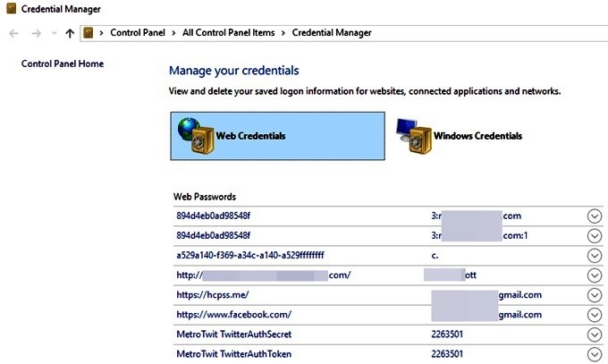The width and height of the screenshot is (608, 364).
Task: Click 2263501 in the TwitterAuthSecret row
Action: (447, 334)
